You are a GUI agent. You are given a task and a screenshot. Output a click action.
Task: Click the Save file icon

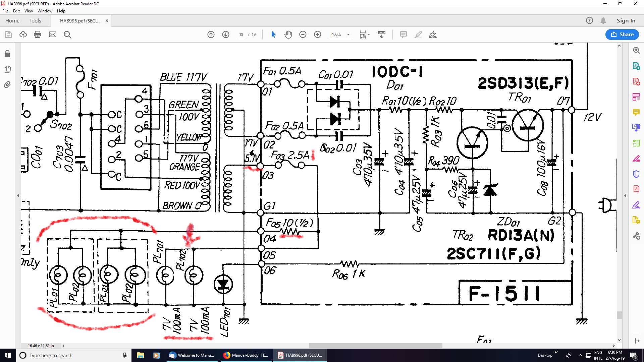click(x=8, y=35)
